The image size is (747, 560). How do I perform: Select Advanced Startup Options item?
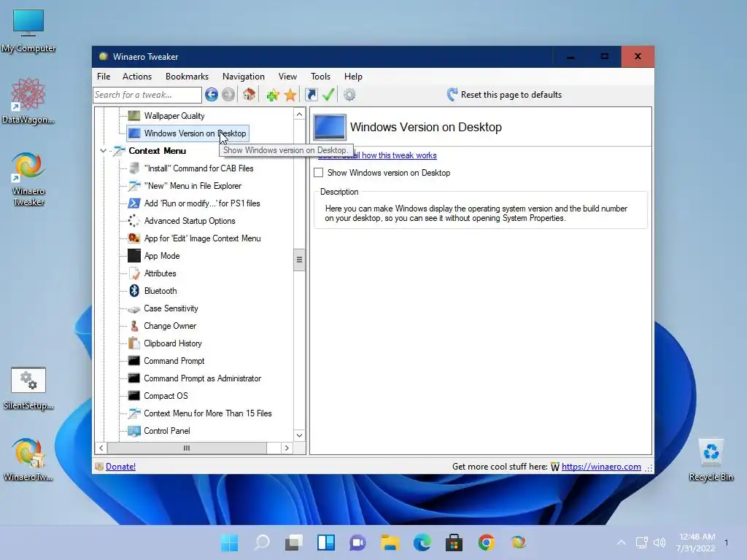pos(190,221)
